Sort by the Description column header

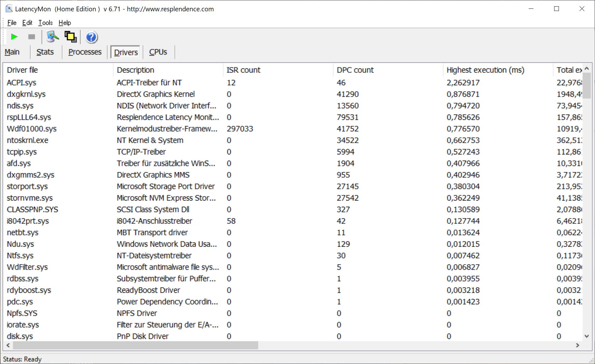pyautogui.click(x=168, y=70)
